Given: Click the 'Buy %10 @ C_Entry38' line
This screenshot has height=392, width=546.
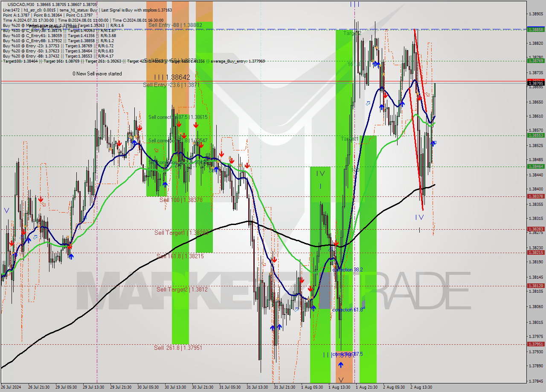Looking at the screenshot, I should pos(59,30).
